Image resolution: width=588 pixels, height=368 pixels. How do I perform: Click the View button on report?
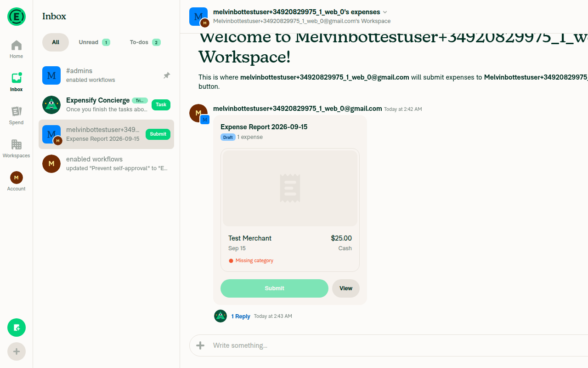[346, 288]
